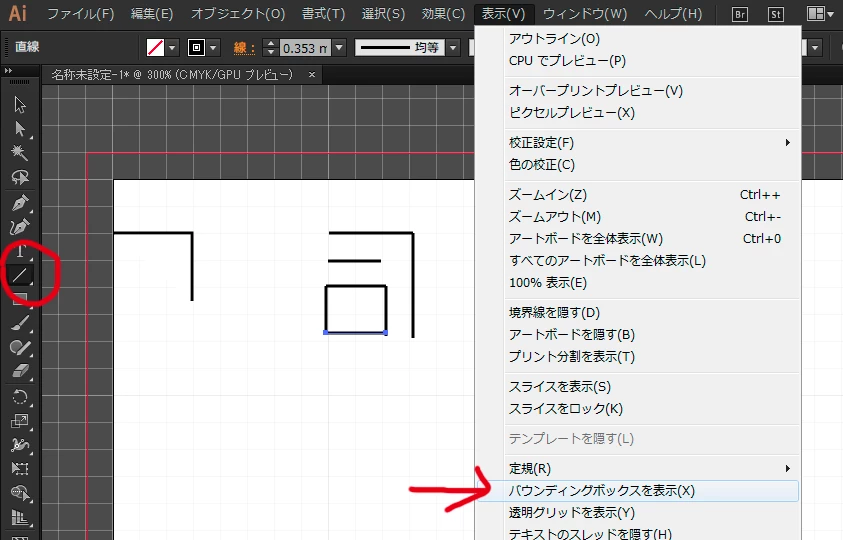Select the Graph tool
Image resolution: width=843 pixels, height=540 pixels.
pos(20,517)
